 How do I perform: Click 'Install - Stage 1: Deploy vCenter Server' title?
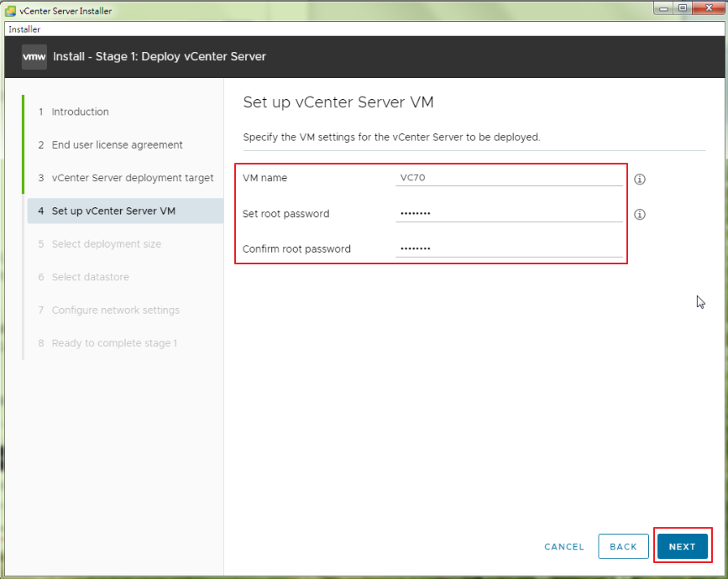tap(160, 56)
